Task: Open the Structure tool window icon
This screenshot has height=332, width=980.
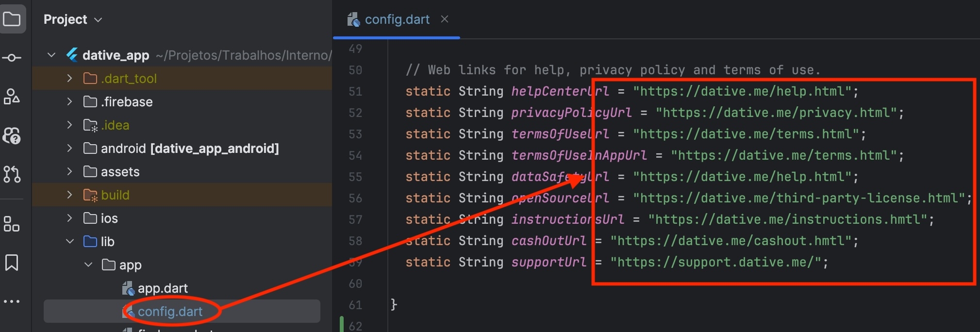Action: click(x=12, y=97)
